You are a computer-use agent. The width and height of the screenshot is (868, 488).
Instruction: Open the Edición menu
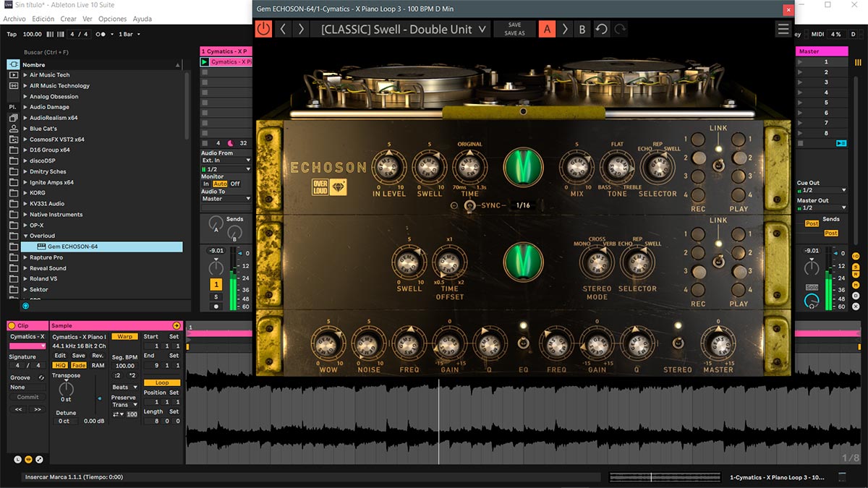(43, 19)
